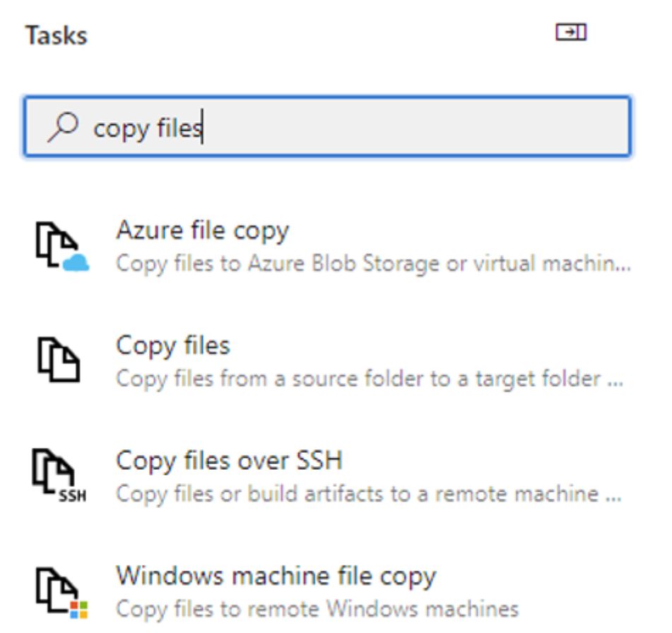Click the blue cloud on Azure icon
The image size is (672, 633).
point(76,263)
